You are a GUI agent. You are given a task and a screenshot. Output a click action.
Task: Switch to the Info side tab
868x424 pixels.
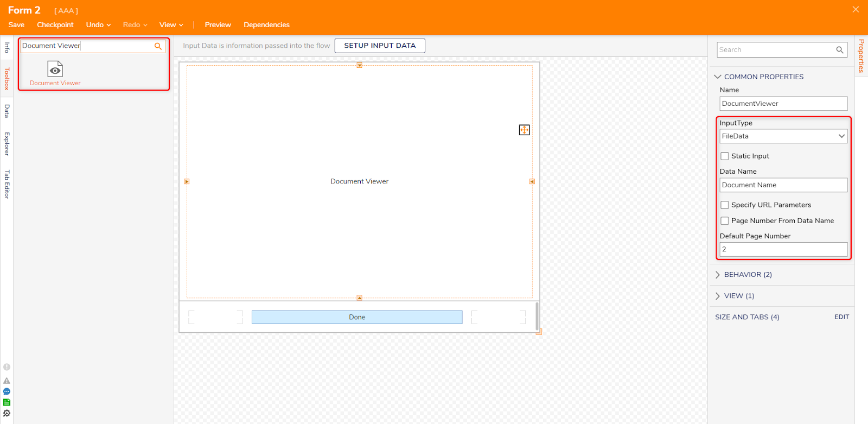tap(7, 47)
